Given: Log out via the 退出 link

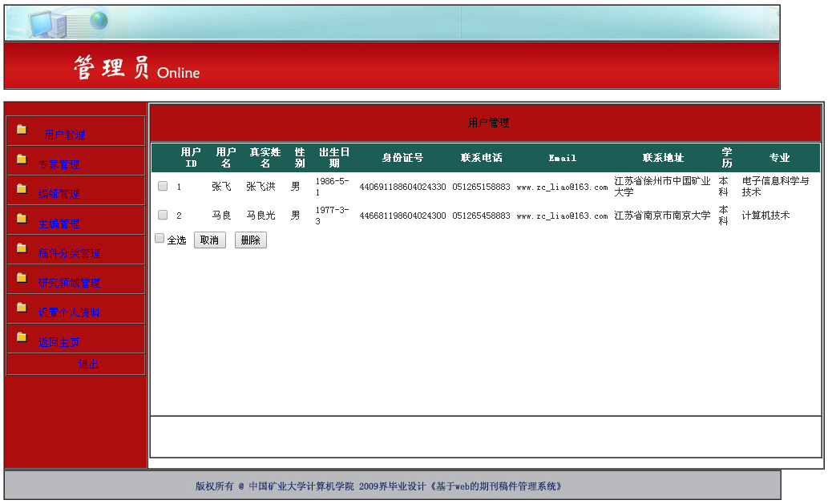Looking at the screenshot, I should click(88, 364).
